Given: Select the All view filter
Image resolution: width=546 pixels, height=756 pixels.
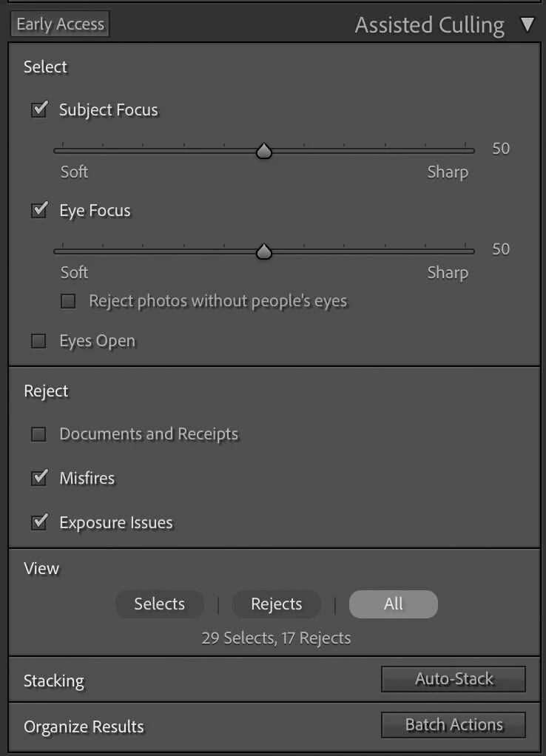Looking at the screenshot, I should (393, 604).
